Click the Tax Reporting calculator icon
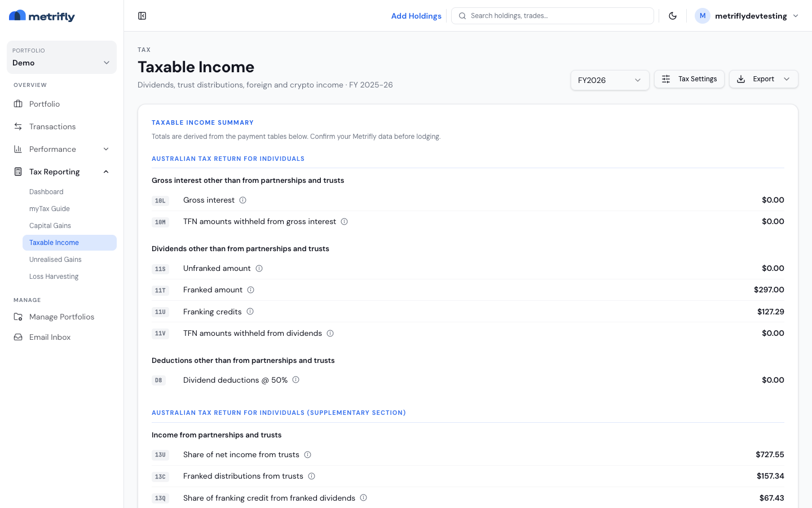 tap(18, 172)
